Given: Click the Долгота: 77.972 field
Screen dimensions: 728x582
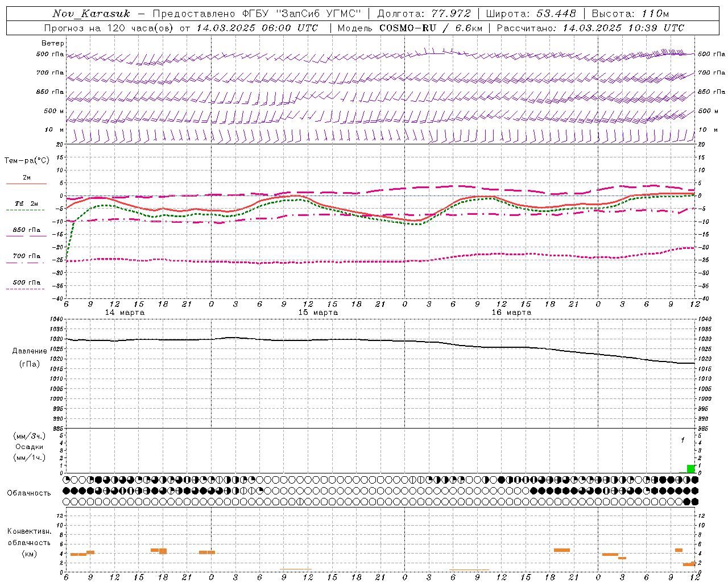Looking at the screenshot, I should click(x=424, y=14).
